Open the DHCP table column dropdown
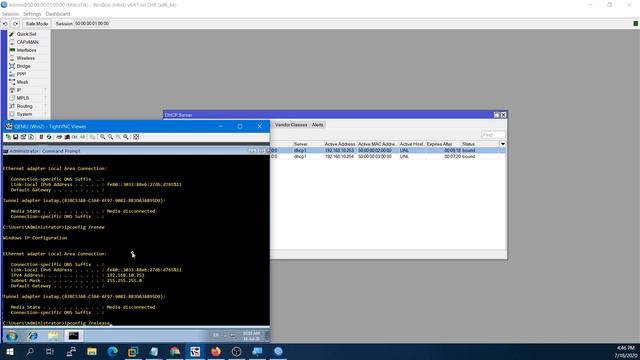Screen dimensions: 640x360 coord(502,144)
